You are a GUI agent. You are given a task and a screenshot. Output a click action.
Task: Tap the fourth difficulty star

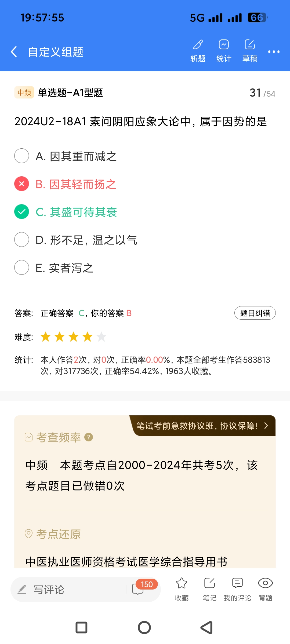point(87,337)
